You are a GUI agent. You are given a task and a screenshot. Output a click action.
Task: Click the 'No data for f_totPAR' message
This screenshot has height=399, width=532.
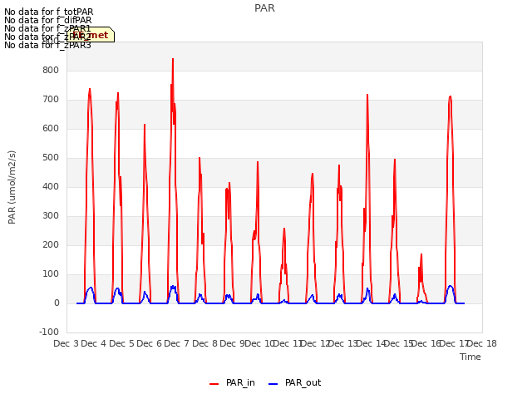click(x=49, y=12)
